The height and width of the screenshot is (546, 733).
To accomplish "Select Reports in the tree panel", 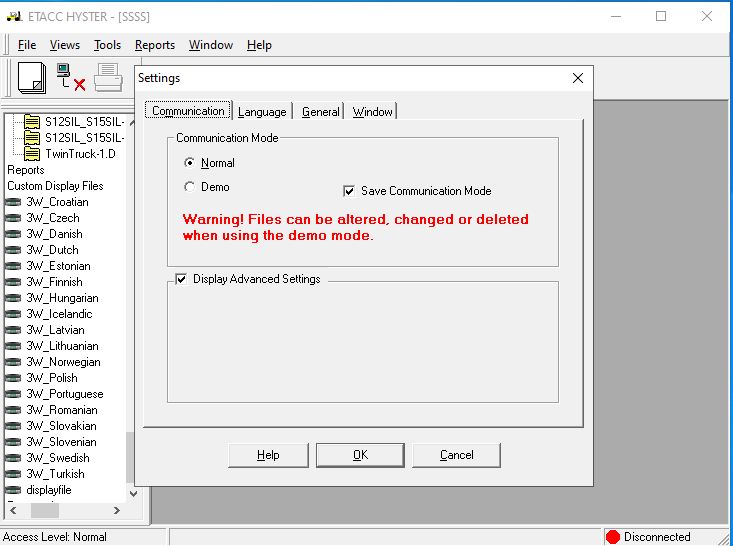I will pos(26,170).
